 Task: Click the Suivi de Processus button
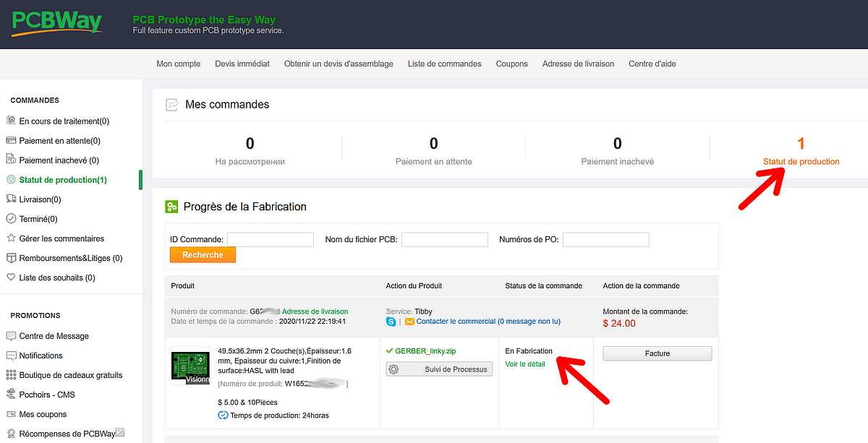[x=439, y=369]
